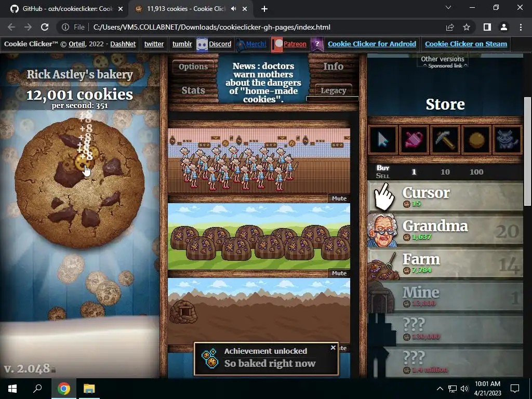Viewport: 532px width, 399px height.
Task: Open File Explorer from taskbar
Action: tap(89, 389)
